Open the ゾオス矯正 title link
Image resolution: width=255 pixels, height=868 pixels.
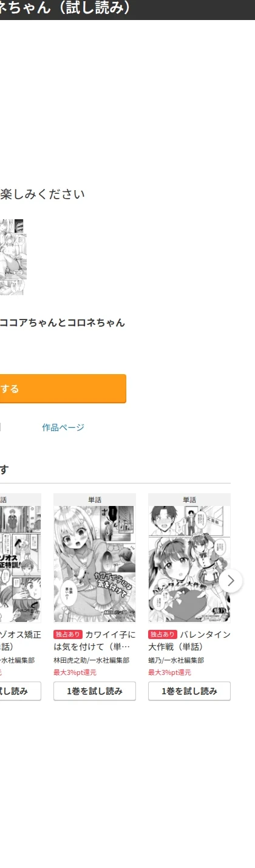[x=20, y=640]
